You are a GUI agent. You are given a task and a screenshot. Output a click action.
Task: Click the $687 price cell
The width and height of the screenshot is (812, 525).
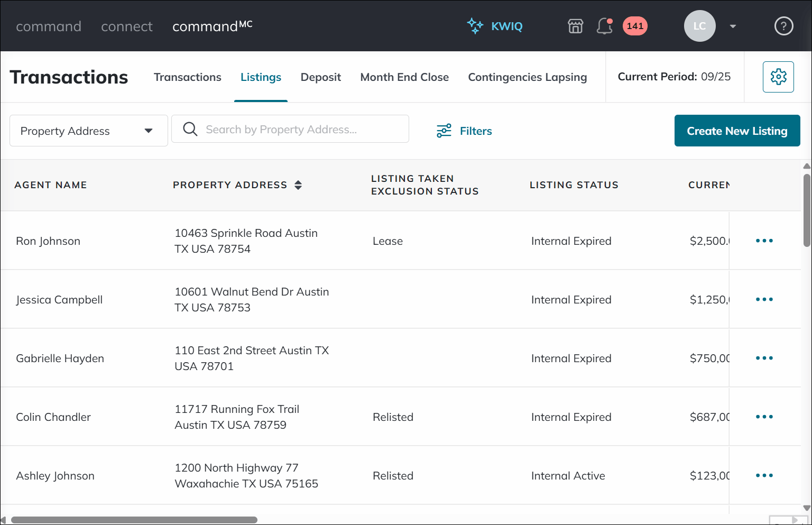(x=709, y=417)
